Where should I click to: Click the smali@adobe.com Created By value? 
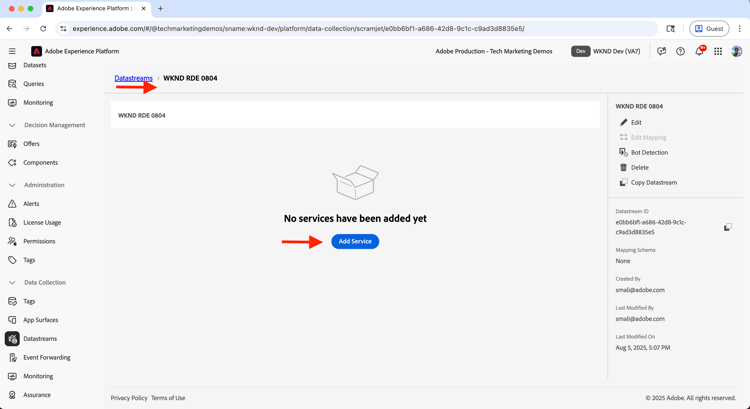tap(640, 290)
